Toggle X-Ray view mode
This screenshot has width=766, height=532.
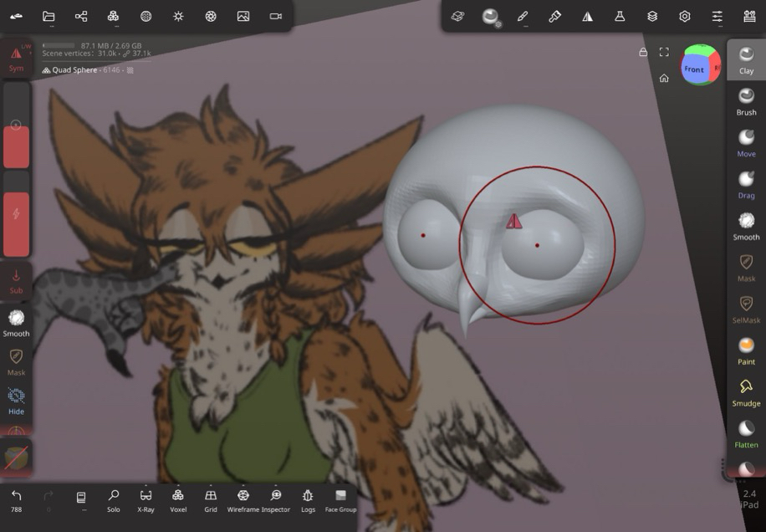coord(146,500)
